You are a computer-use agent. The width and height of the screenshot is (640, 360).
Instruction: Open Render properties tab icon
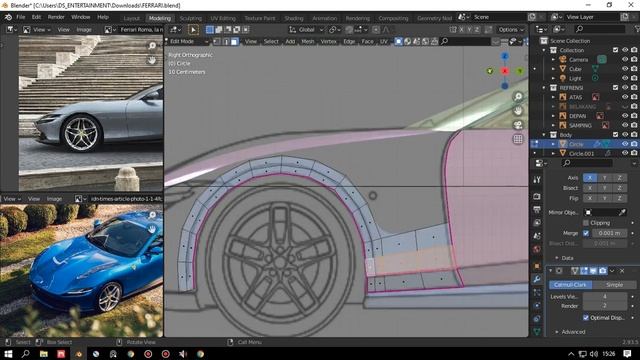pos(537,196)
